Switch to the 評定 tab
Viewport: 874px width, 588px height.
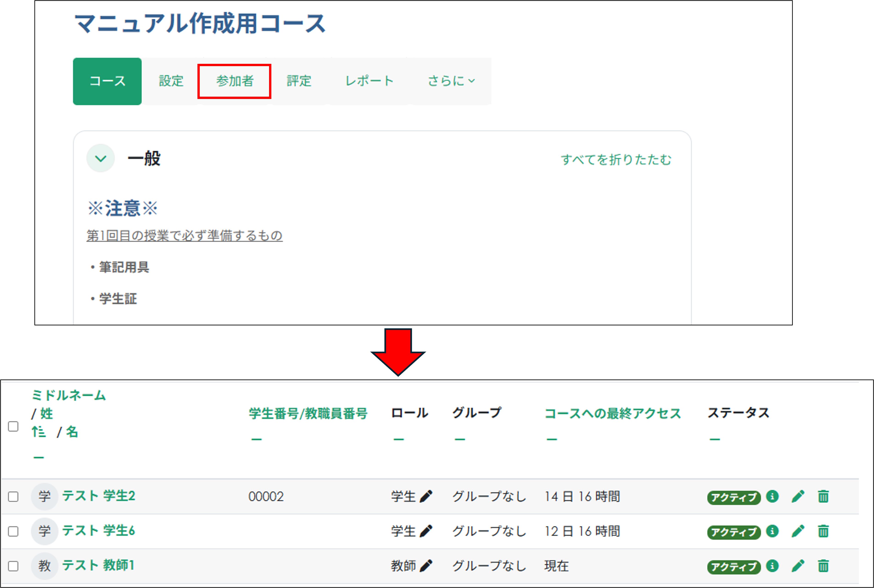point(299,81)
